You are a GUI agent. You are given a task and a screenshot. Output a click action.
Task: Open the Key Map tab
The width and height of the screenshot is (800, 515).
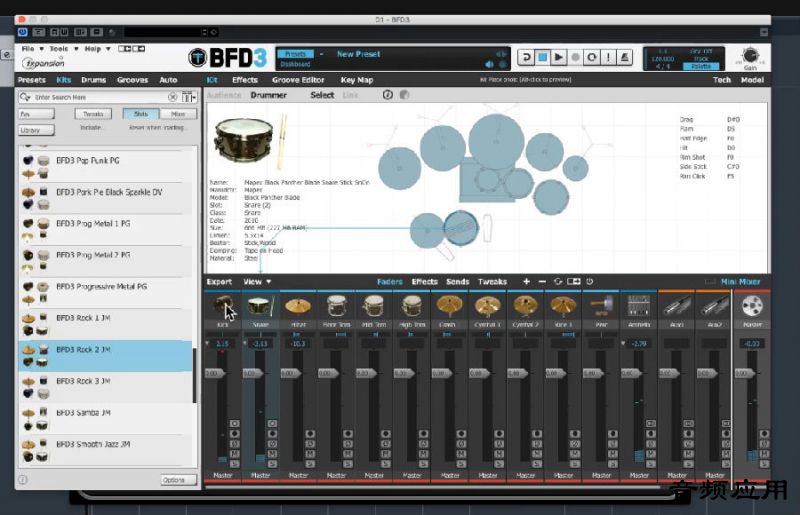(357, 80)
